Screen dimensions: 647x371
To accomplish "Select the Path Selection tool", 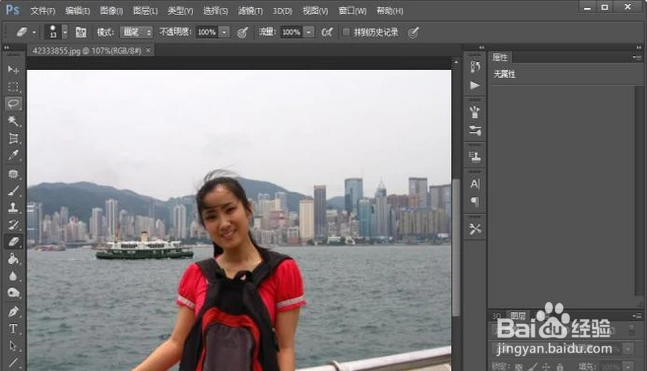I will point(13,345).
